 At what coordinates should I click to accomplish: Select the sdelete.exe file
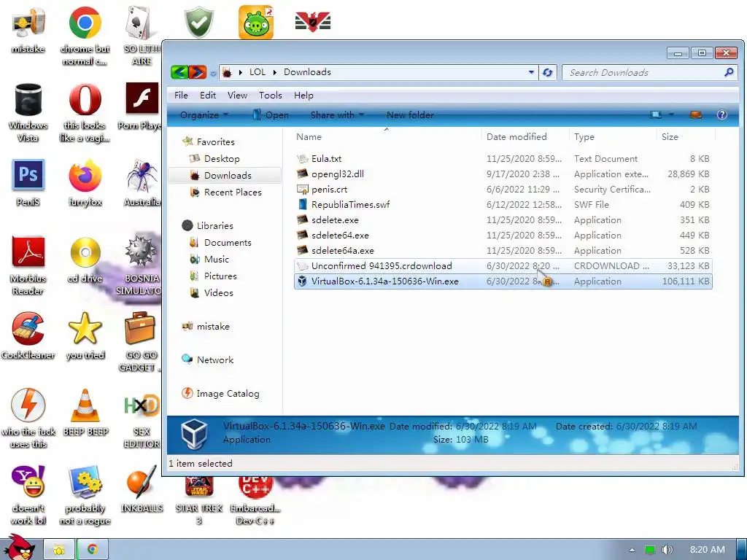(503, 219)
